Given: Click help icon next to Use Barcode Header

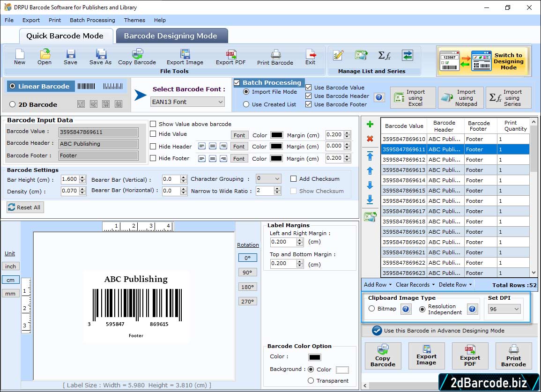Looking at the screenshot, I should click(x=379, y=97).
